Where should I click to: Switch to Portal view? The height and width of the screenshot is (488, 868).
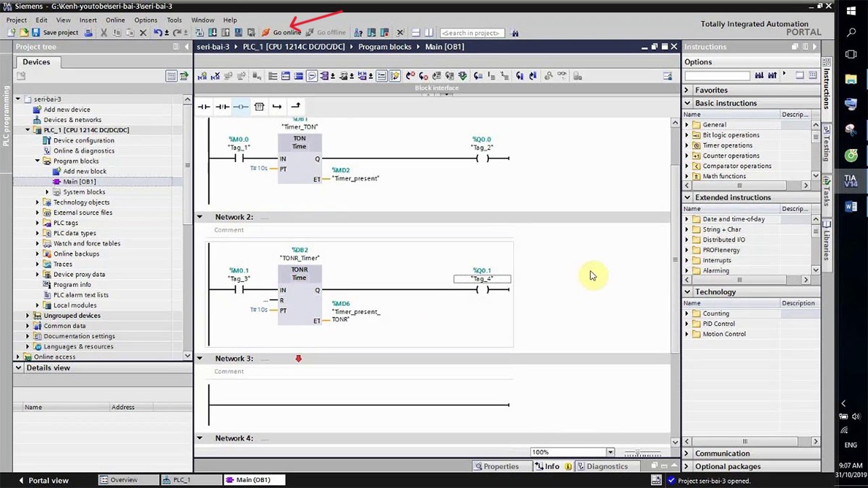[x=43, y=480]
